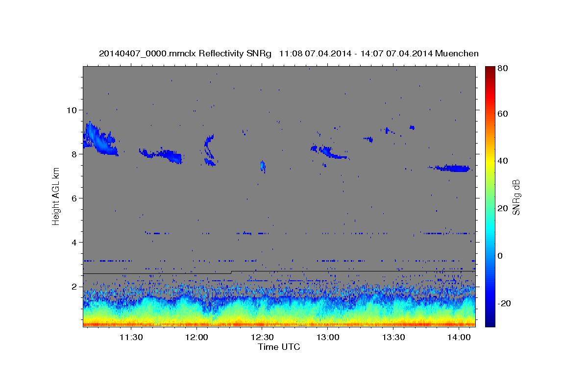
Task: Click the height tick label 10
Action: click(73, 110)
